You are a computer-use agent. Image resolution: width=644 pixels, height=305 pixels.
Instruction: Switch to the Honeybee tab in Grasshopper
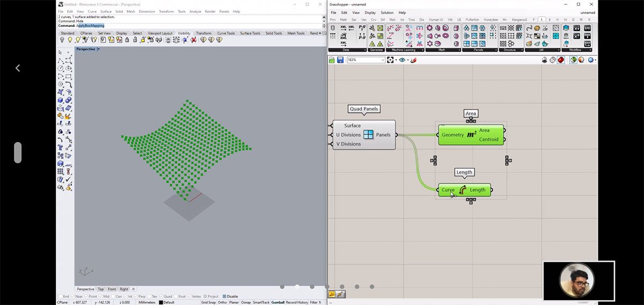[491, 19]
